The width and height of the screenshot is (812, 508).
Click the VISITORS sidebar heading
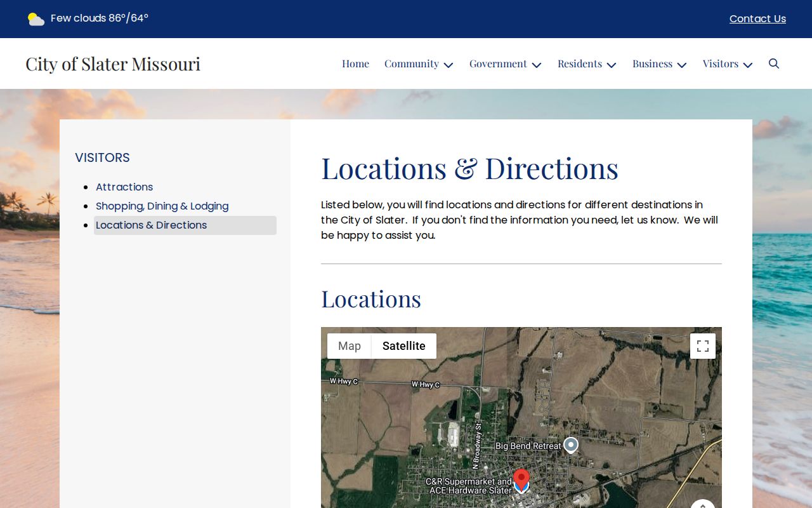pyautogui.click(x=102, y=157)
